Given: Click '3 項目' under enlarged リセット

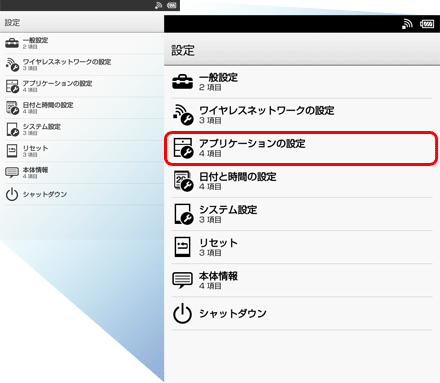Looking at the screenshot, I should point(210,253).
